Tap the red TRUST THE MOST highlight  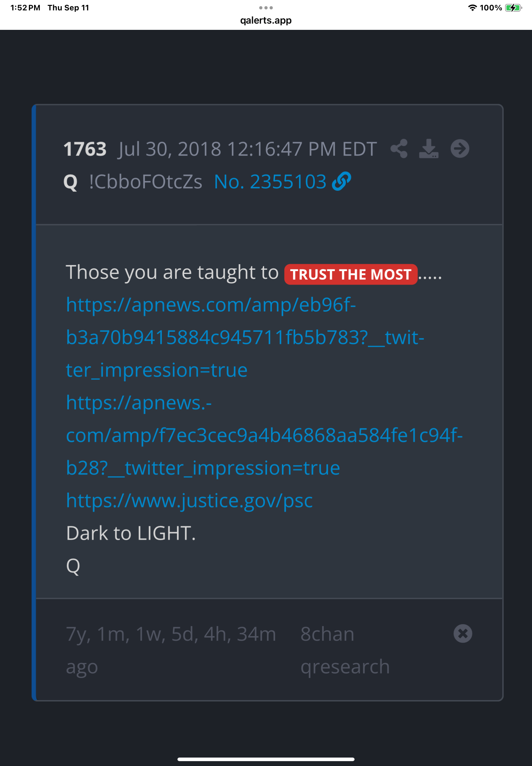click(x=351, y=274)
